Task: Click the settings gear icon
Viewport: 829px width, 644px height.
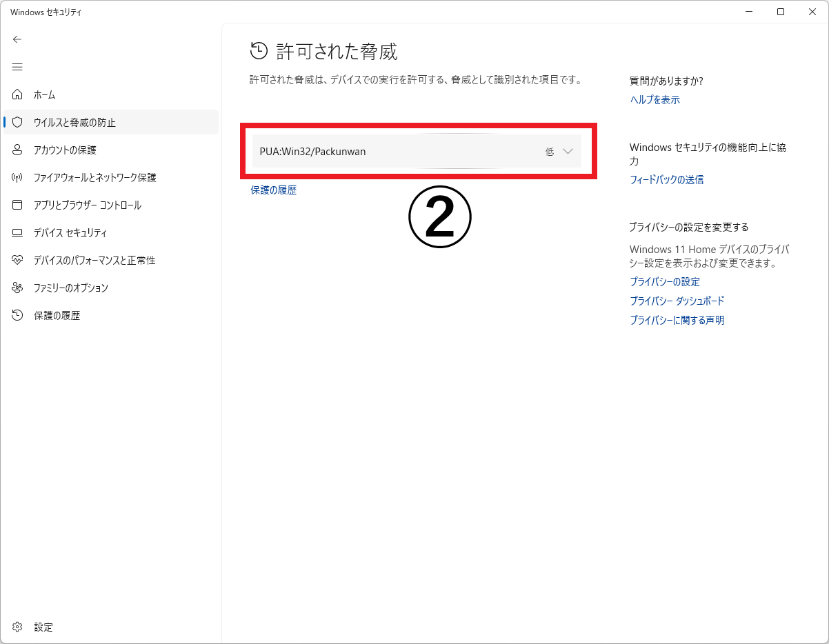Action: (x=18, y=627)
